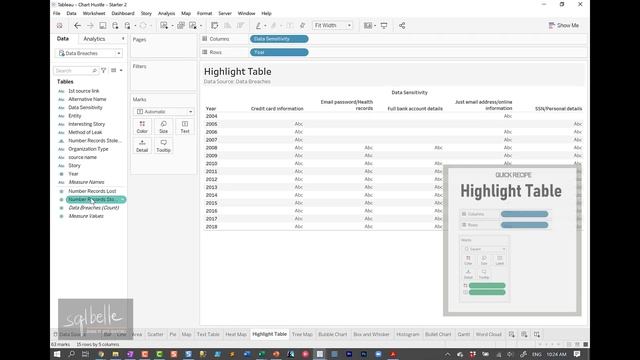The image size is (640, 360).
Task: Switch to the Analytics pane tab
Action: (x=94, y=39)
